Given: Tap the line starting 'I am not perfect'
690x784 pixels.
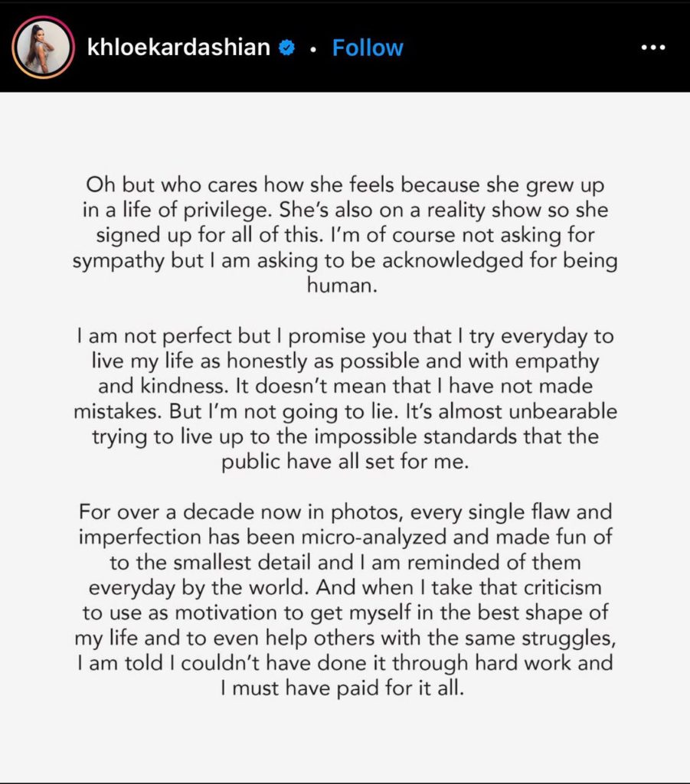Looking at the screenshot, I should (345, 336).
